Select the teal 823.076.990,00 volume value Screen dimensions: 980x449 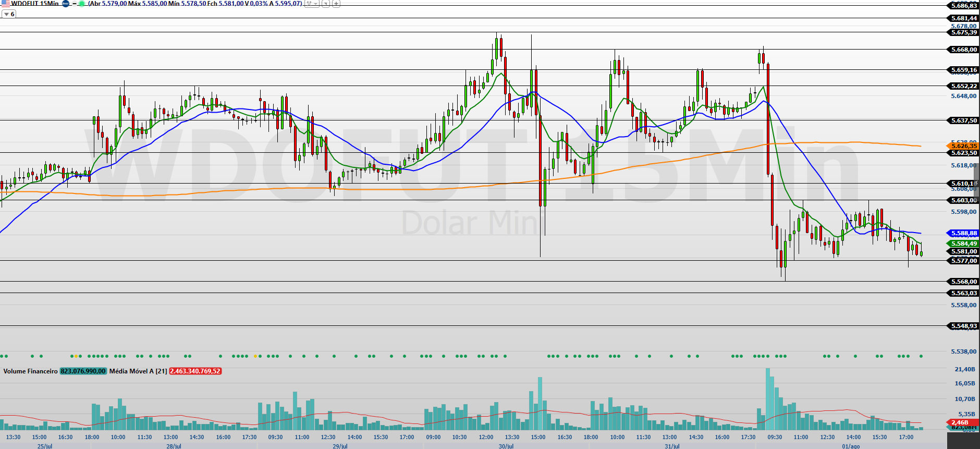tap(83, 371)
